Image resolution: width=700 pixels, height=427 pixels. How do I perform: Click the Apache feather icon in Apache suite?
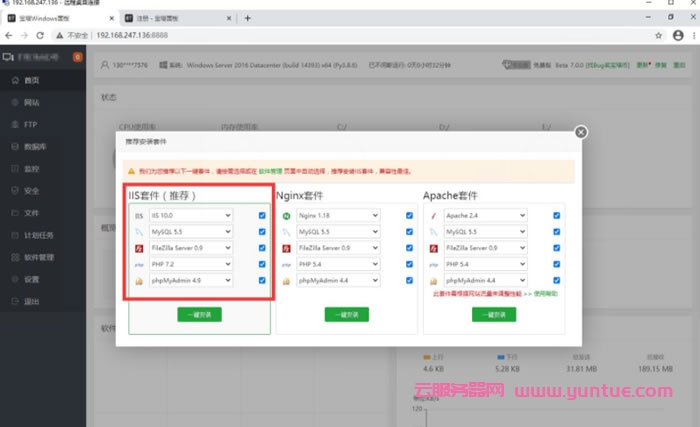(434, 215)
